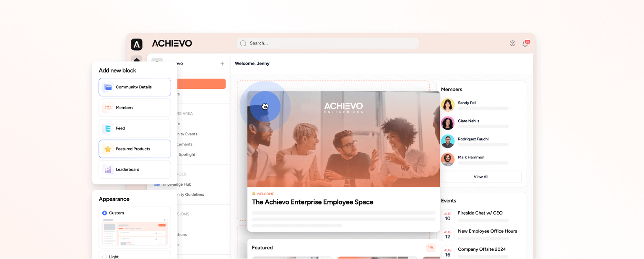Click the Feed document icon

pyautogui.click(x=108, y=128)
